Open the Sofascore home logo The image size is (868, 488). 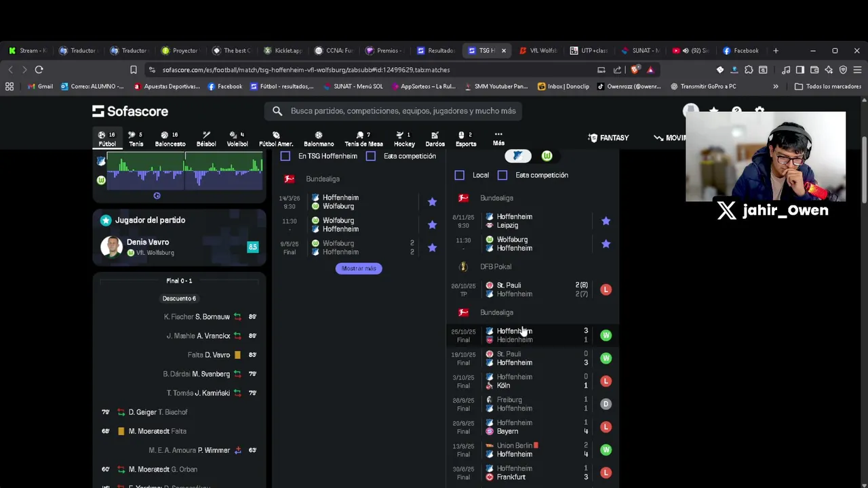130,111
